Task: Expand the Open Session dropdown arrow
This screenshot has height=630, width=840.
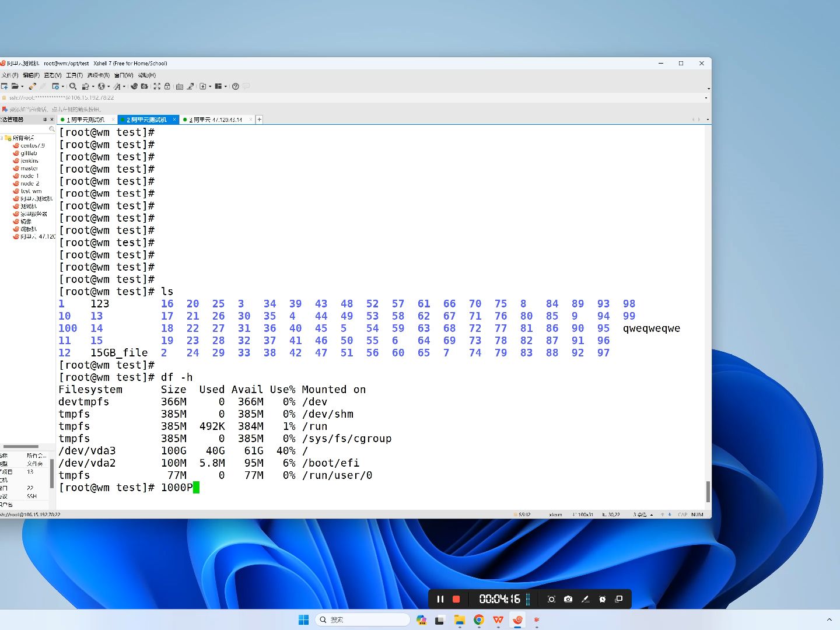Action: click(22, 86)
